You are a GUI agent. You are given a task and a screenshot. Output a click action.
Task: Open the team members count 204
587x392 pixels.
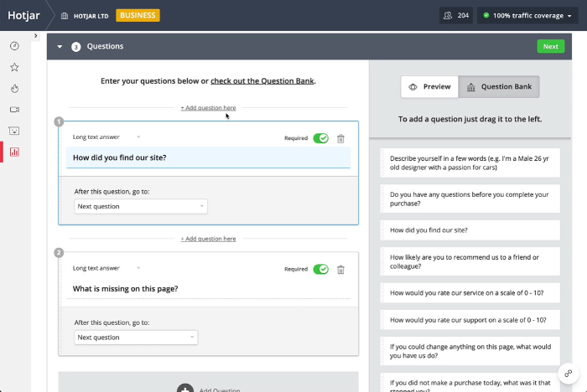click(x=456, y=15)
